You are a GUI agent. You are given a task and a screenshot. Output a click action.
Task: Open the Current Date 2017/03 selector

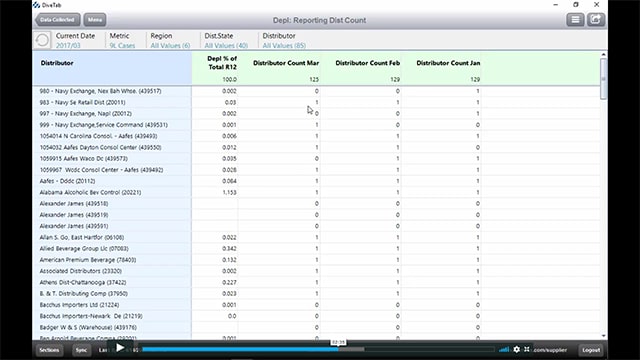pos(76,40)
